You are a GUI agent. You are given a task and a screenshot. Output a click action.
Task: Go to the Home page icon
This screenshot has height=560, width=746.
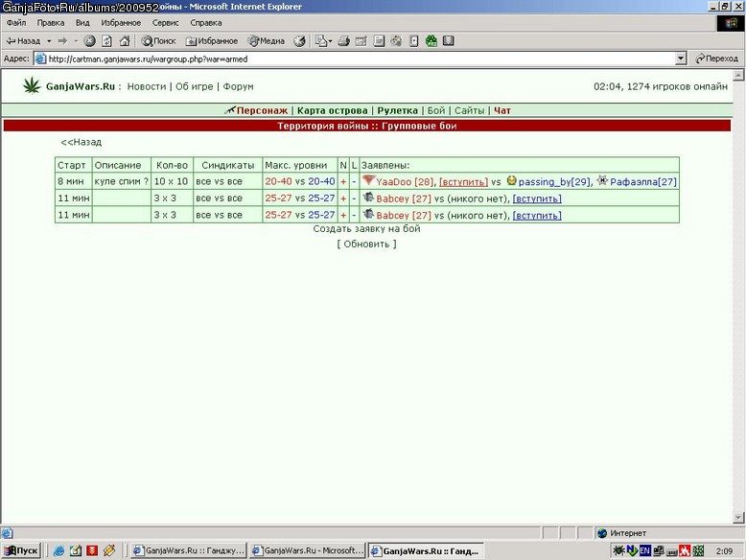(125, 41)
